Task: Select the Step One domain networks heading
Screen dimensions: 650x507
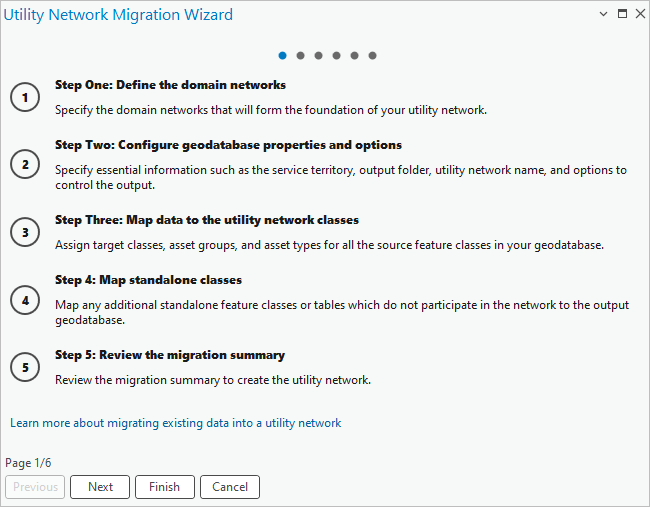Action: tap(170, 85)
